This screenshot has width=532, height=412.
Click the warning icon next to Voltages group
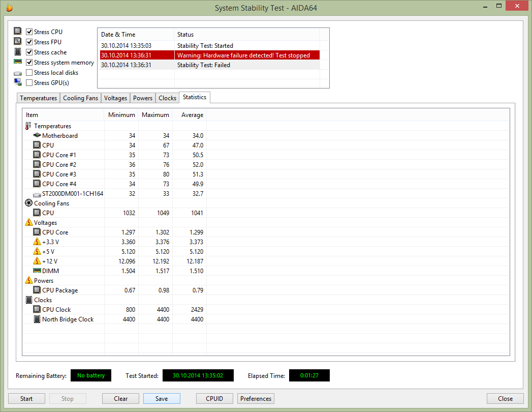pos(29,222)
